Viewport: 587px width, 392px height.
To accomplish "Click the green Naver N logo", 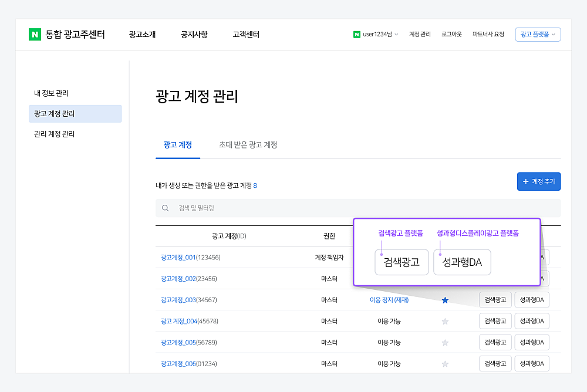I will tap(35, 35).
